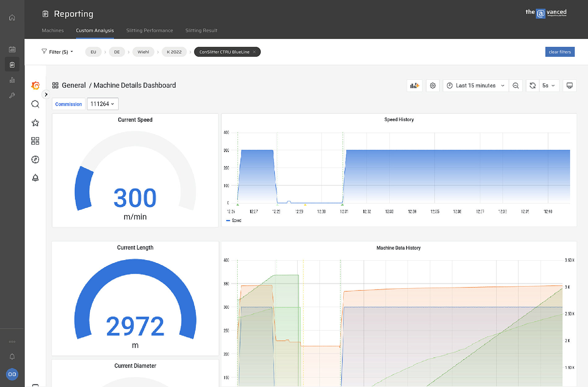
Task: Click the Grafana logo icon
Action: (x=36, y=85)
